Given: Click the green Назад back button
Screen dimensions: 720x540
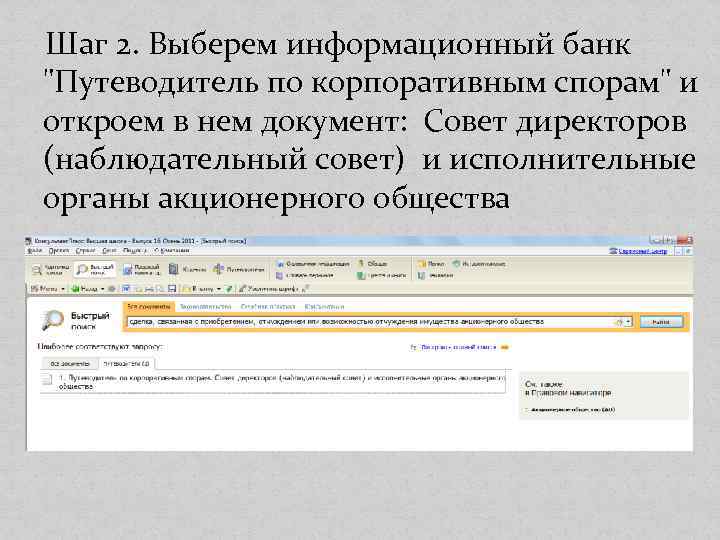Looking at the screenshot, I should [x=85, y=289].
